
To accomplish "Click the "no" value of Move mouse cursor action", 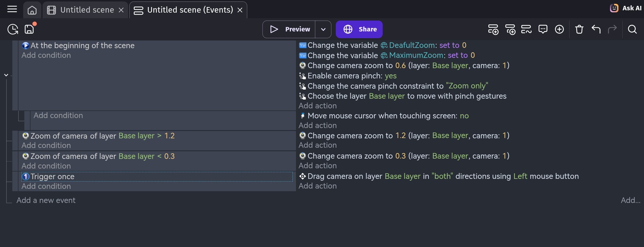I will tap(464, 116).
